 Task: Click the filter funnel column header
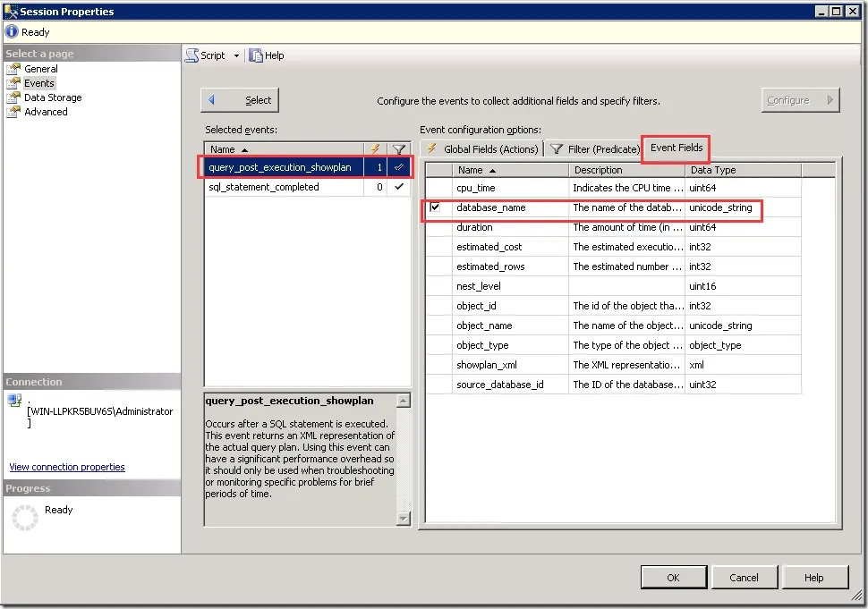398,149
